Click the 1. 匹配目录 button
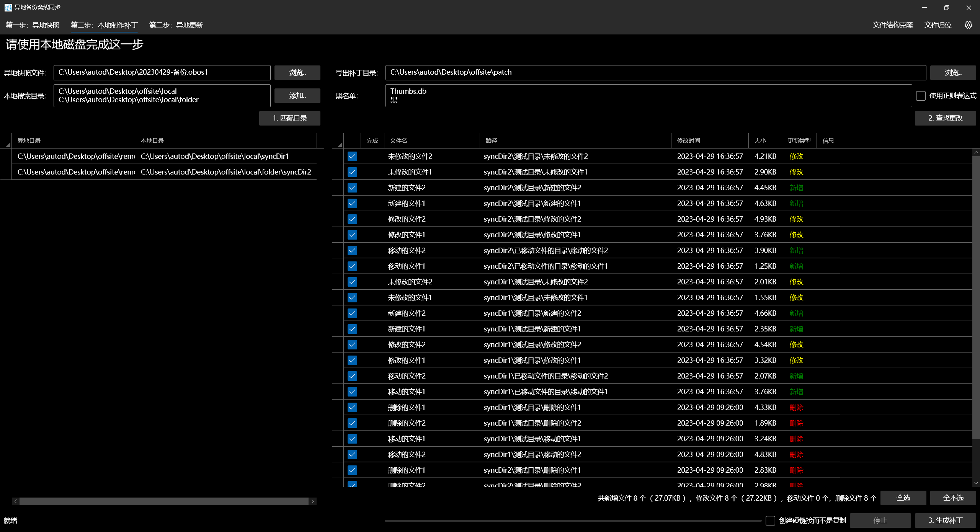 pyautogui.click(x=290, y=118)
